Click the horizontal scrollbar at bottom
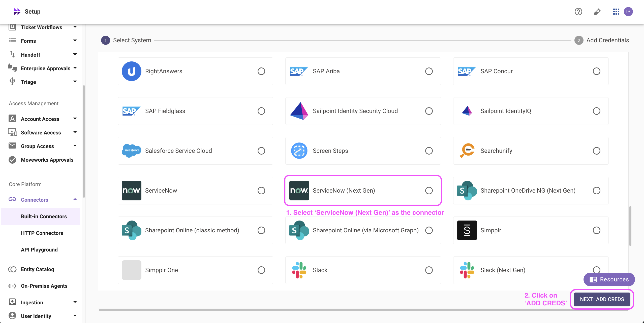Viewport: 644px width, 323px height. pos(363,310)
